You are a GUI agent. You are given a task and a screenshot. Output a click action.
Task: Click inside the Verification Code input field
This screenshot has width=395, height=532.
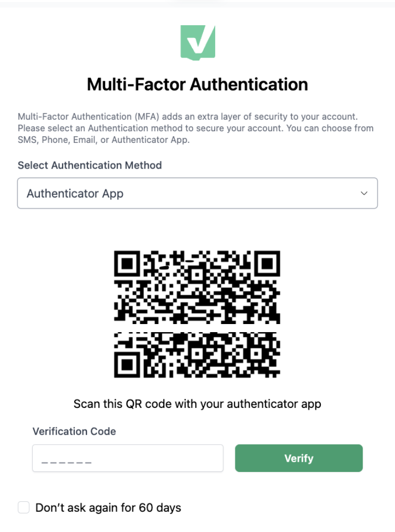coord(128,458)
